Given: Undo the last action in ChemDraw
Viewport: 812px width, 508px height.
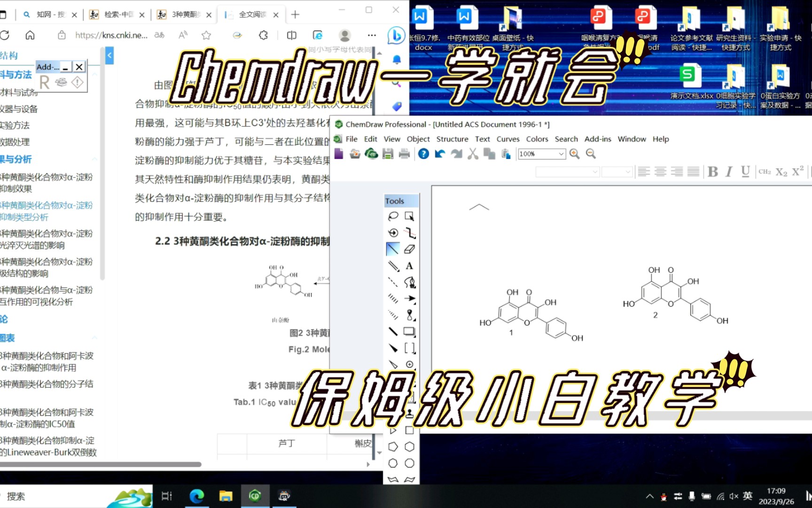Looking at the screenshot, I should tap(440, 154).
